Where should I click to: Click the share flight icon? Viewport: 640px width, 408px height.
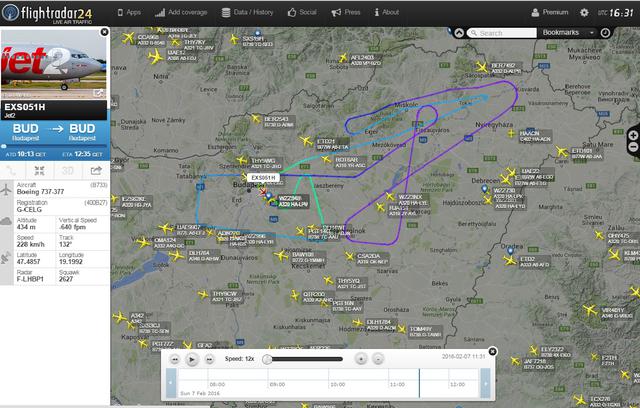96,171
